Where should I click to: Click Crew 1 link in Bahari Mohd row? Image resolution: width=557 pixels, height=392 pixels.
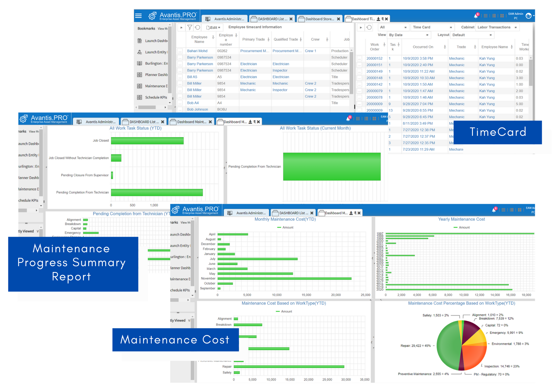pyautogui.click(x=311, y=51)
